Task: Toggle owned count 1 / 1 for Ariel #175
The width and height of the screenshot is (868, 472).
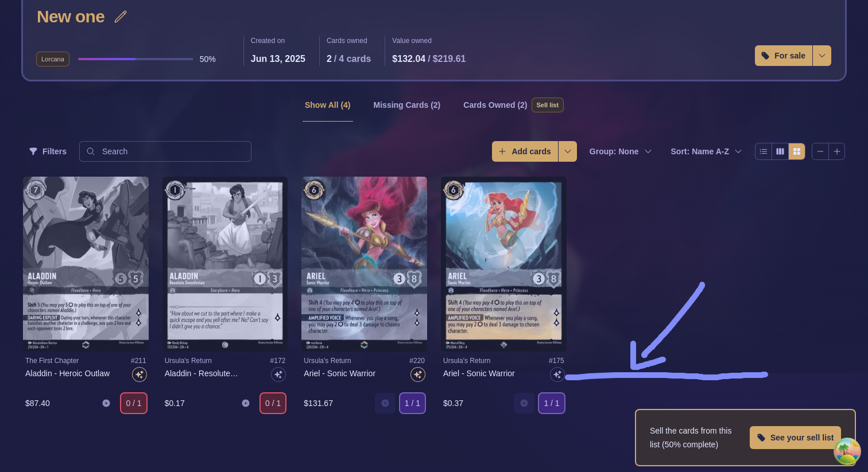Action: pos(552,403)
